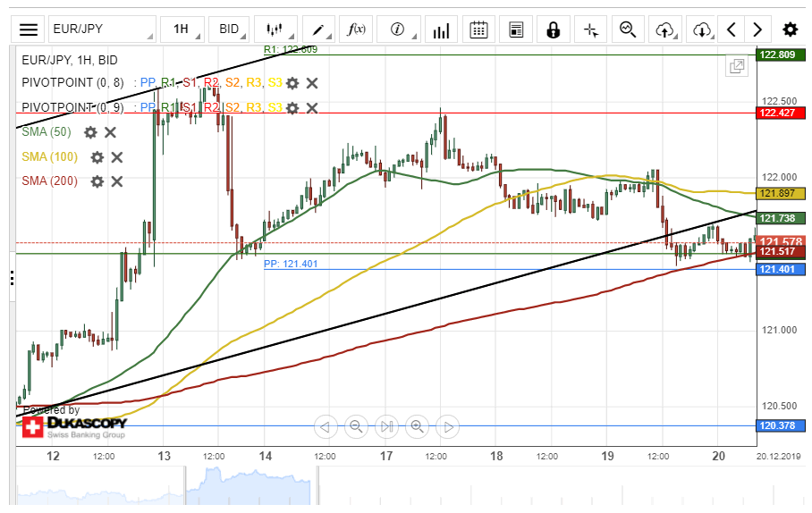The height and width of the screenshot is (513, 812).
Task: Open settings for SMA (50) indicator
Action: [x=90, y=132]
